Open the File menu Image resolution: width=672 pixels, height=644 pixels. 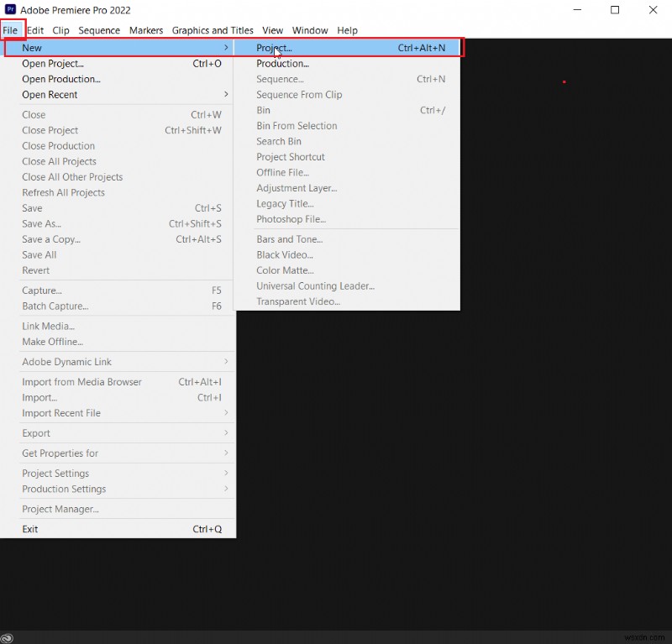click(x=10, y=30)
